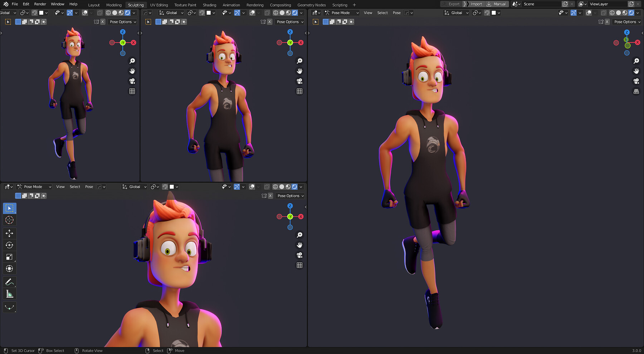Pick the Rotate tool
This screenshot has height=354, width=644.
coord(9,245)
